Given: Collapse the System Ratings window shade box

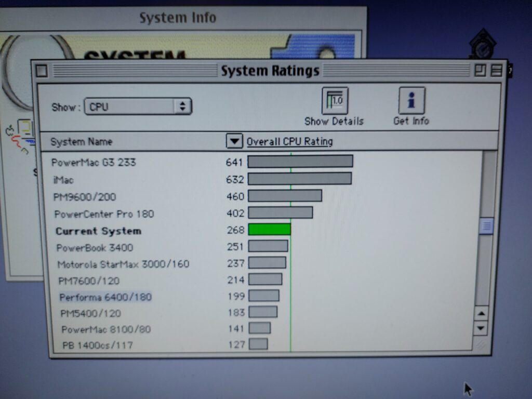Looking at the screenshot, I should click(x=496, y=71).
